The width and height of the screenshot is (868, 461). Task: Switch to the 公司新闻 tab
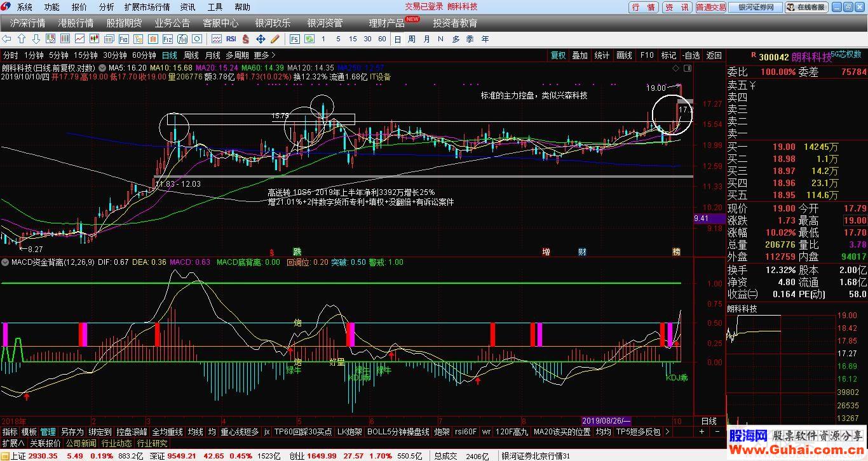pos(81,443)
